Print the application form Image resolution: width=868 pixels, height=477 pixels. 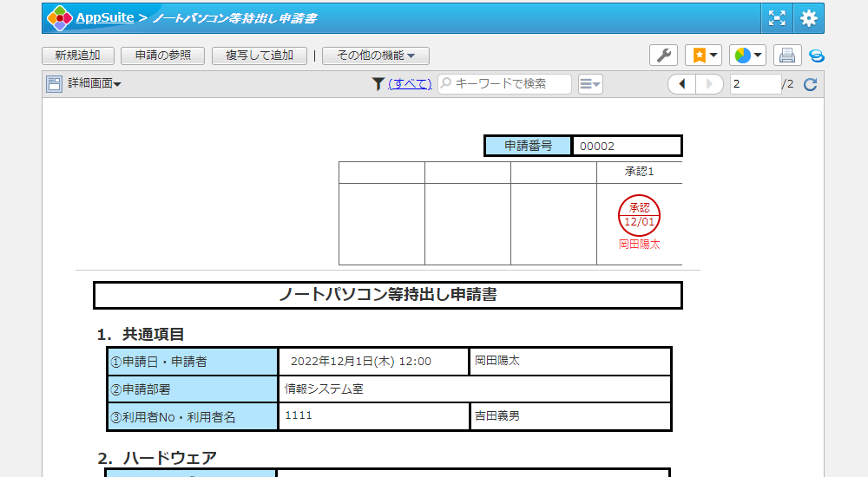787,56
